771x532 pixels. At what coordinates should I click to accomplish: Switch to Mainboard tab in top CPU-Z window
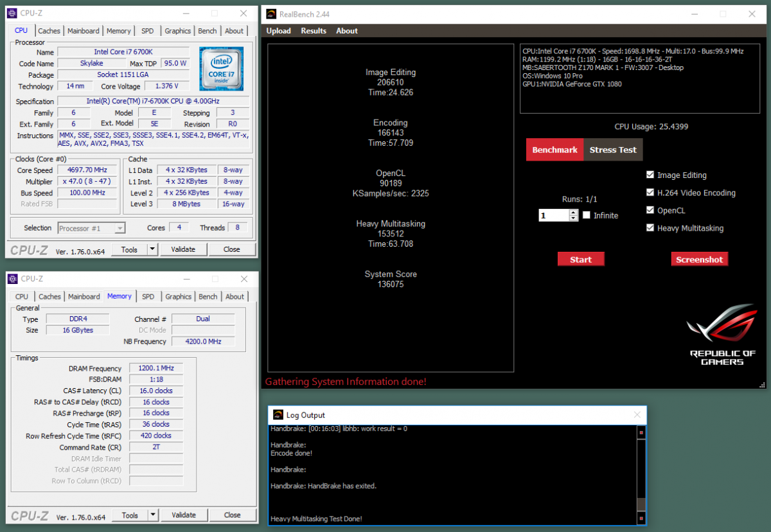point(84,31)
